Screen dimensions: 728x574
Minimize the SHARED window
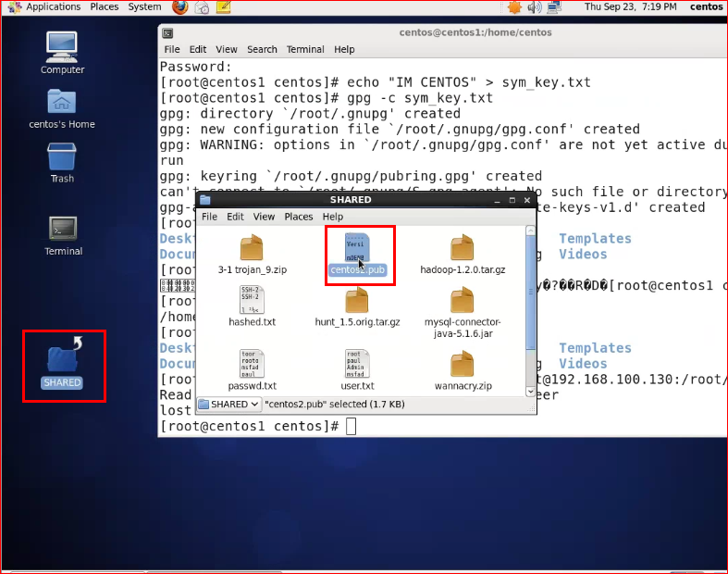tap(498, 200)
